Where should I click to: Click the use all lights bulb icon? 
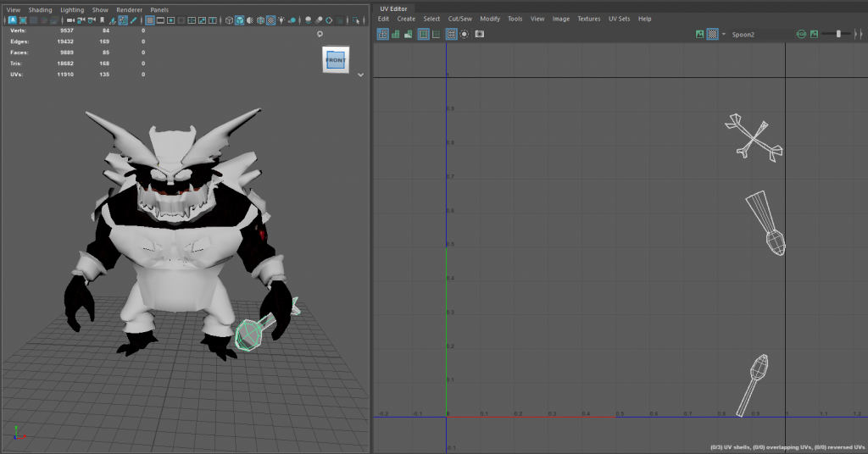point(281,20)
